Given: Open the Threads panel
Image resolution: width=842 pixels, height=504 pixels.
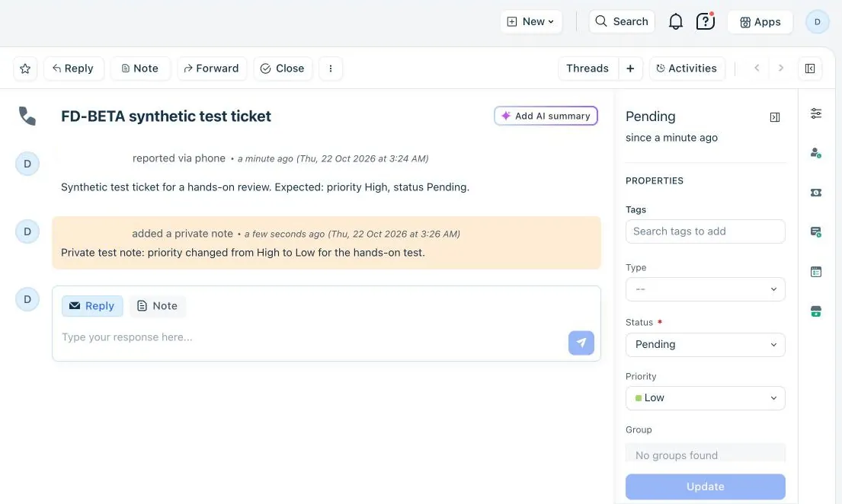Looking at the screenshot, I should [587, 69].
